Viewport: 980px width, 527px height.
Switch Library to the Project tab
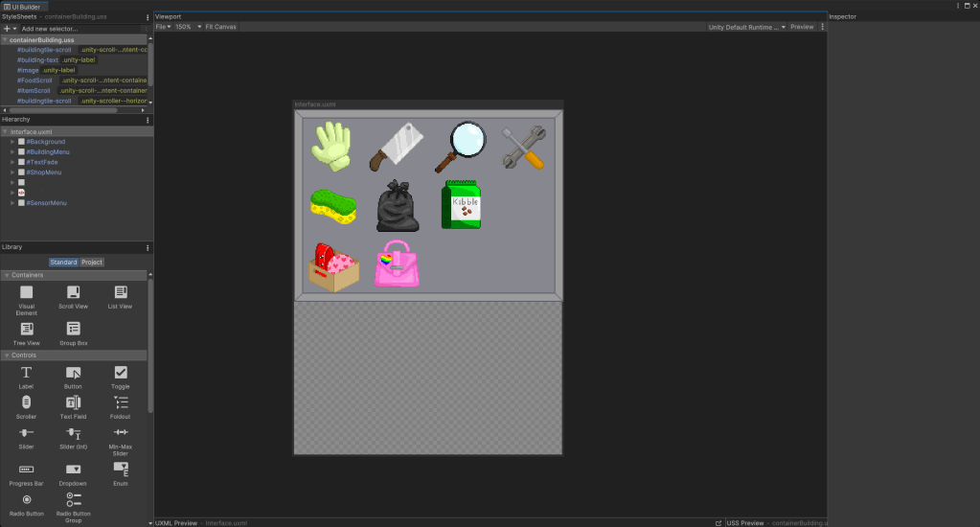(92, 263)
